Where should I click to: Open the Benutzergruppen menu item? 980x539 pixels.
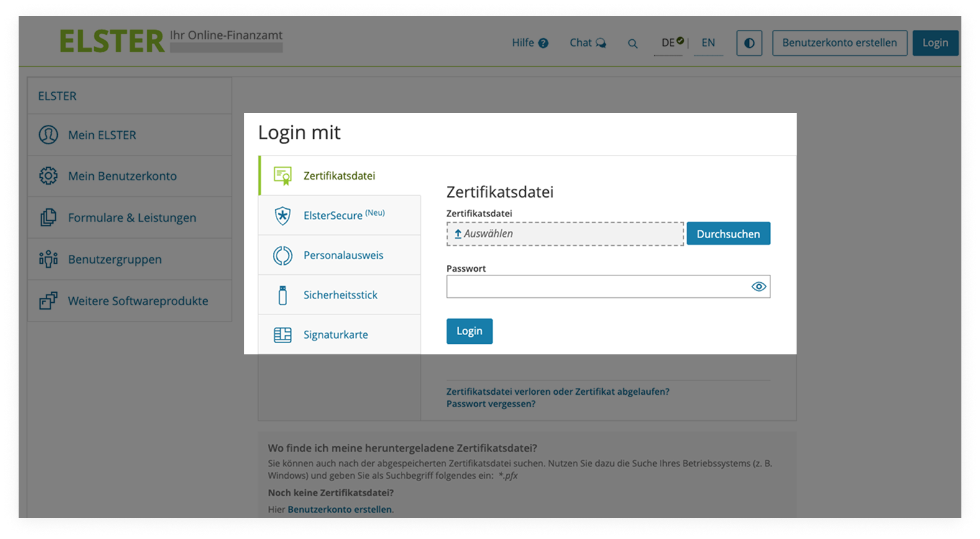coord(129,259)
